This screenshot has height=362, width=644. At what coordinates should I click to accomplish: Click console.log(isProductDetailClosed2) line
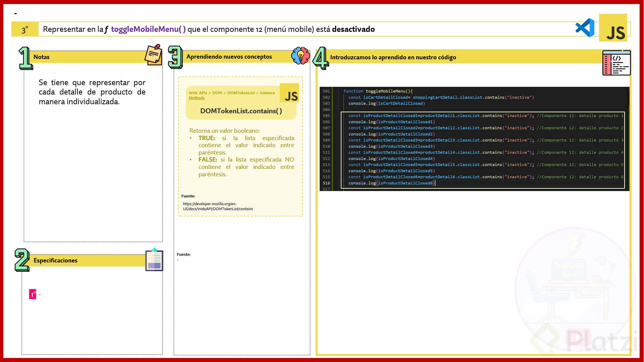(392, 134)
